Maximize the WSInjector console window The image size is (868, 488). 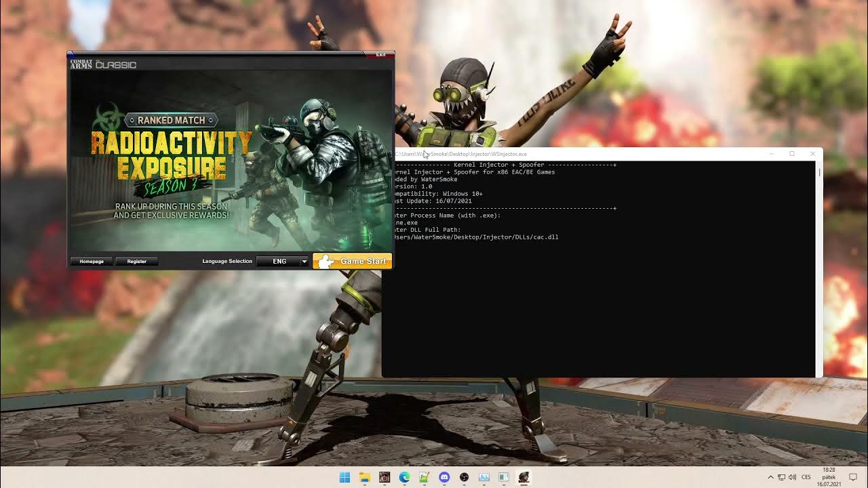792,154
